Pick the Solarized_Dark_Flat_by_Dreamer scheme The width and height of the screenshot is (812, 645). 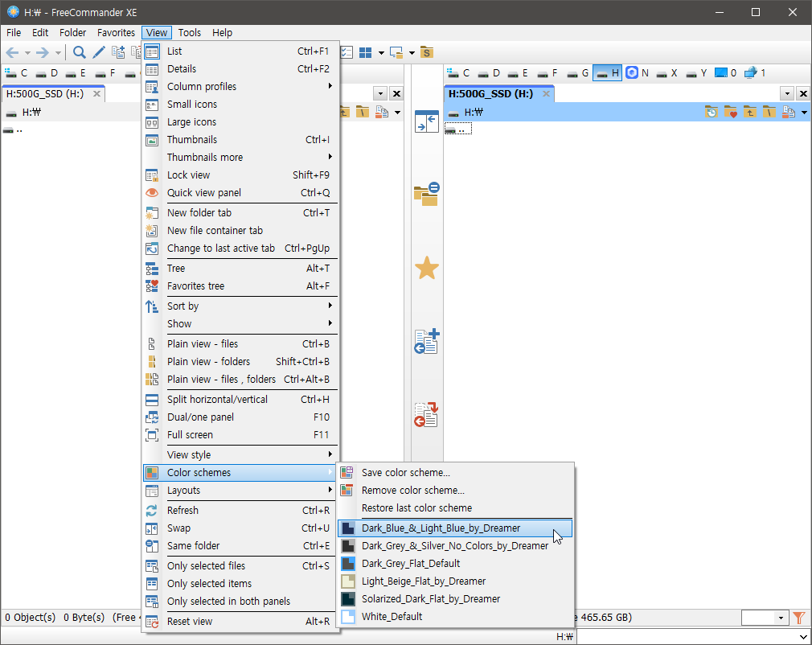pyautogui.click(x=455, y=598)
